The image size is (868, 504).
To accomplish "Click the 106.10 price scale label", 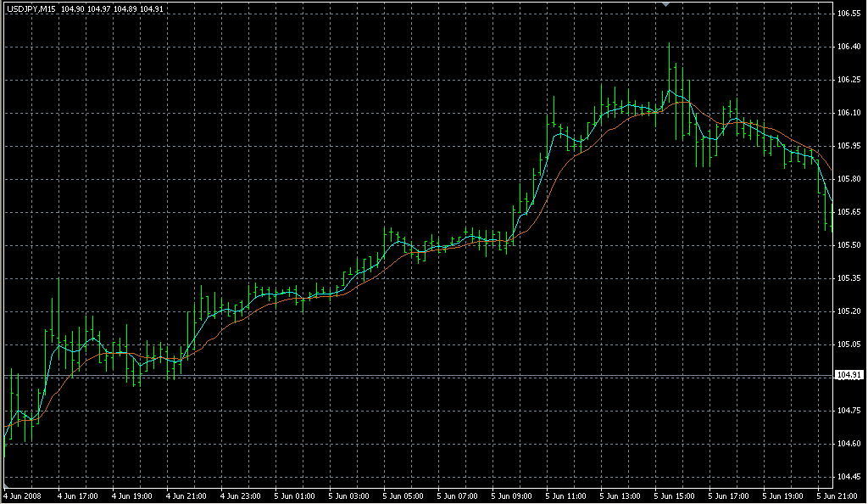I will coord(849,113).
